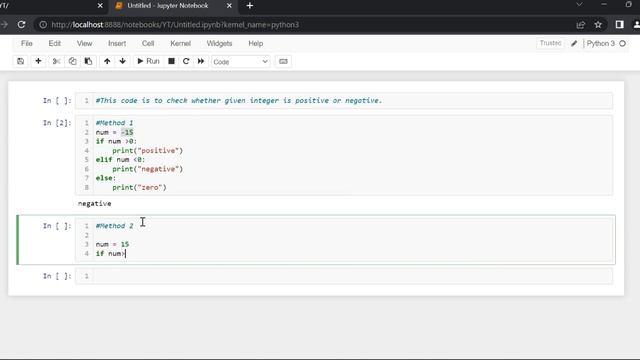
Task: Click the print("negative") line
Action: point(148,169)
